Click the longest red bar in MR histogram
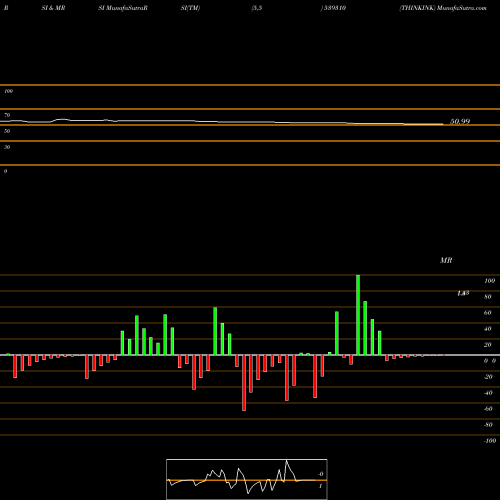 244,383
